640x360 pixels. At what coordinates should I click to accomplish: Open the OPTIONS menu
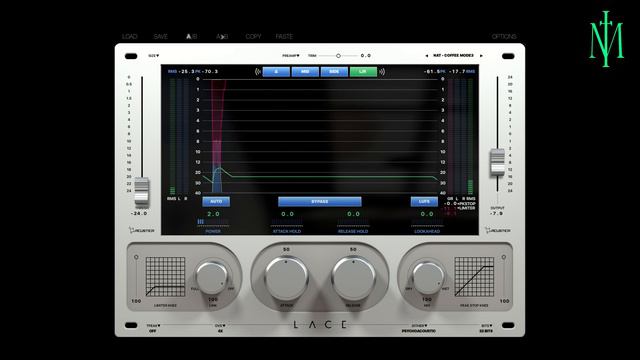point(504,36)
